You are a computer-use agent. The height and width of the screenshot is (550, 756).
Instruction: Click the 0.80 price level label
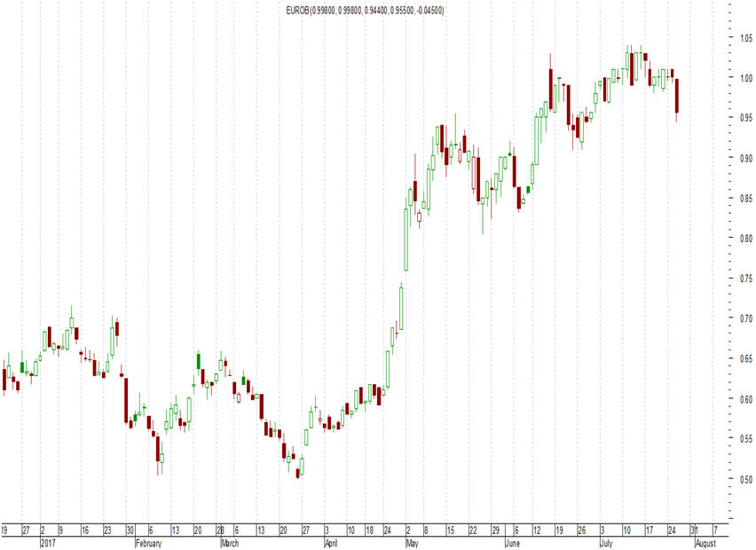click(746, 238)
